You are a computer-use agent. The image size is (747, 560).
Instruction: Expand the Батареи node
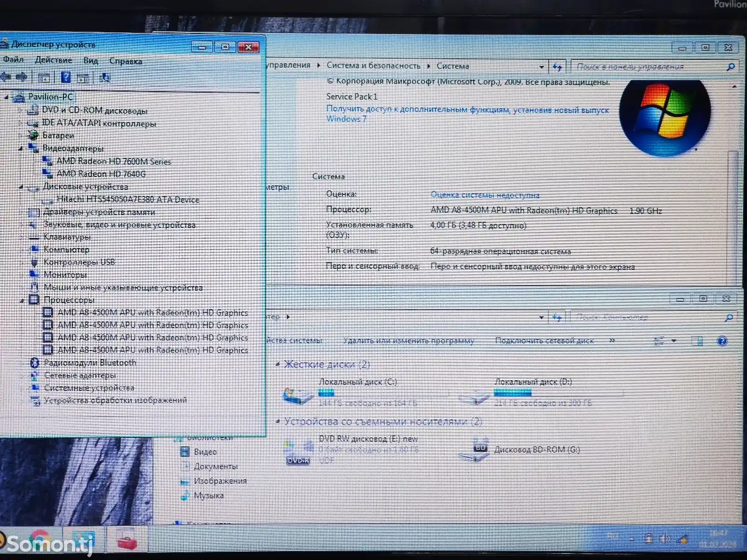point(20,136)
